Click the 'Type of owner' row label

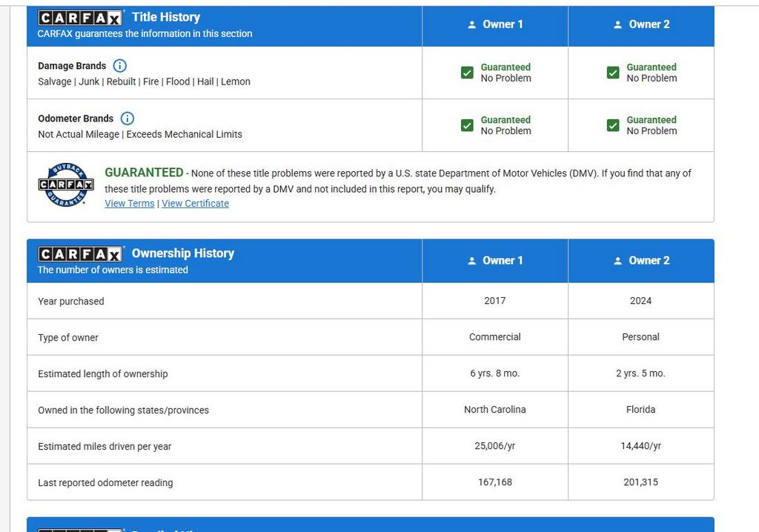[x=68, y=337]
